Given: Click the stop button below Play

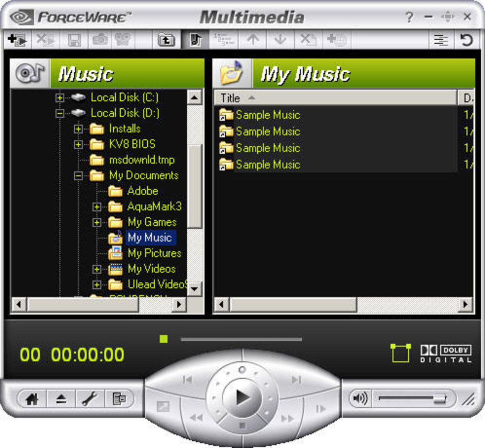Looking at the screenshot, I should 242,426.
